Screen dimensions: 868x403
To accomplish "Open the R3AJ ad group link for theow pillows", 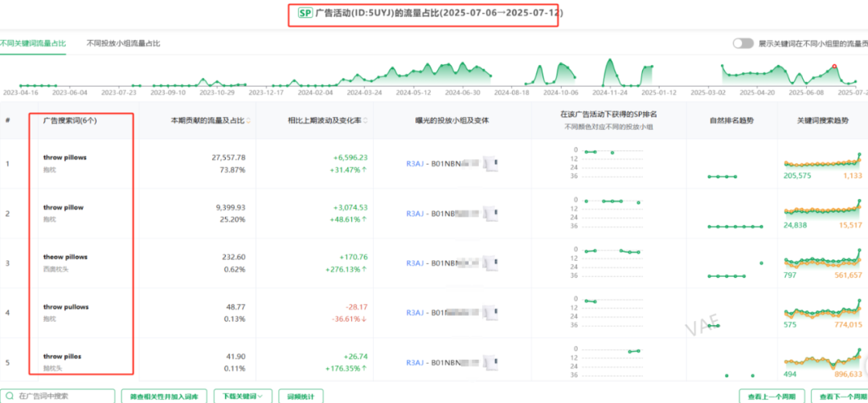I will pos(415,263).
